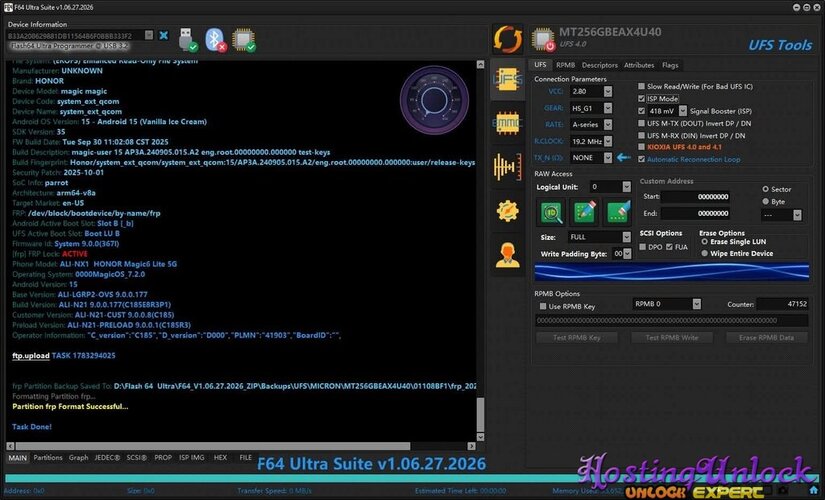Switch to the Attributes tab

(639, 65)
